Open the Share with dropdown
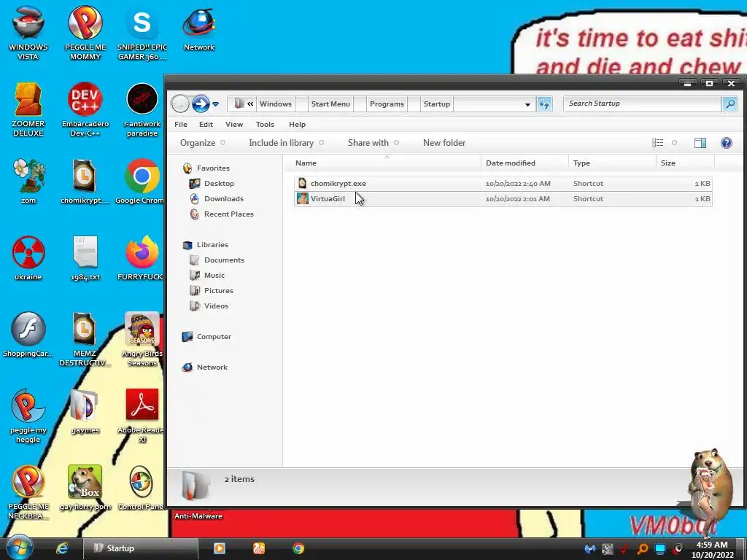This screenshot has width=747, height=560. click(373, 143)
